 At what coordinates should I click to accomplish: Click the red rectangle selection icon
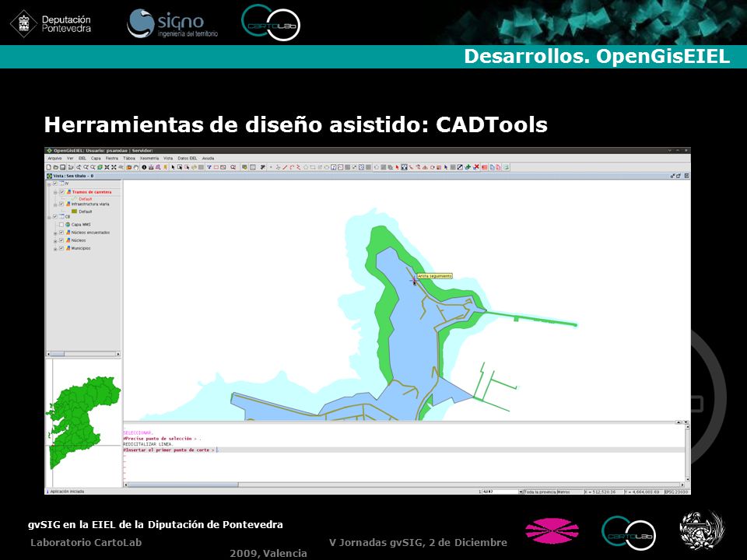pos(216,167)
